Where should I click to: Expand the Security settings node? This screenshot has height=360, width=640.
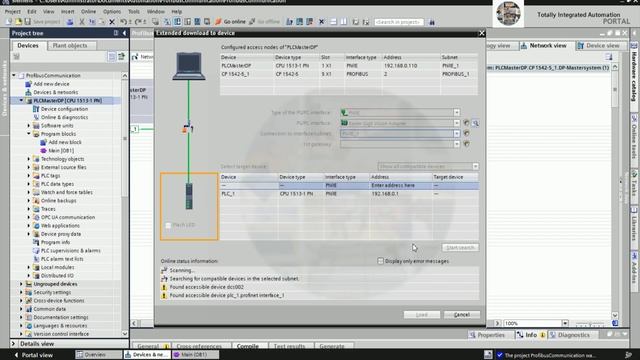(x=21, y=292)
